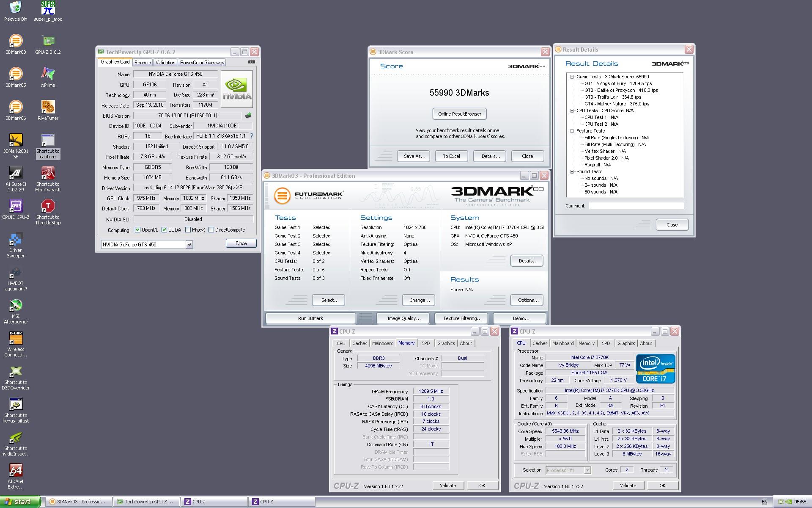The width and height of the screenshot is (812, 508).
Task: Open MSI Afterburner desktop icon
Action: tap(16, 311)
